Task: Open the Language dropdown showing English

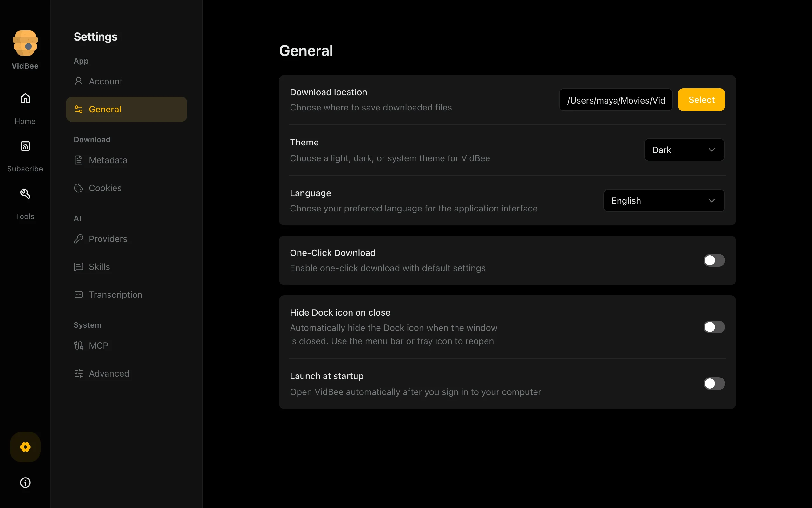Action: coord(664,201)
